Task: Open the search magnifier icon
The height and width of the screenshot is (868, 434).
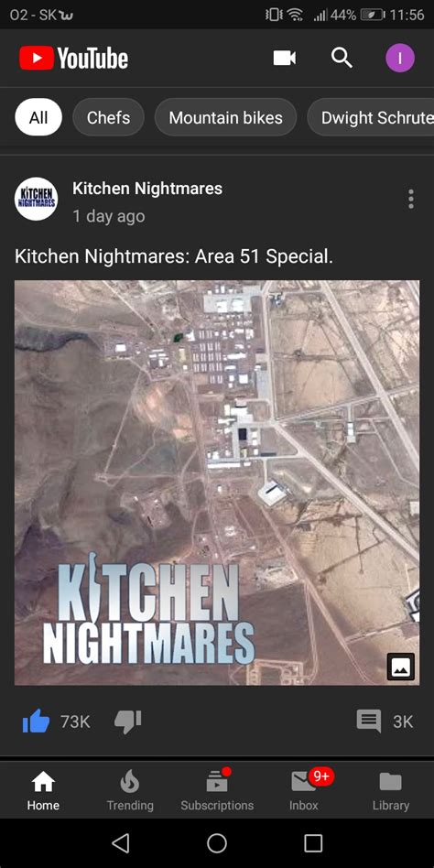Action: (342, 58)
